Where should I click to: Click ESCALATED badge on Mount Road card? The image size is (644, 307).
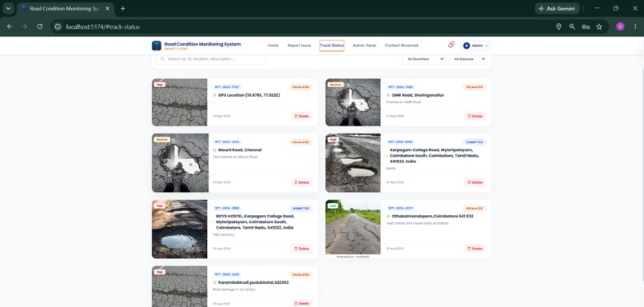point(301,142)
